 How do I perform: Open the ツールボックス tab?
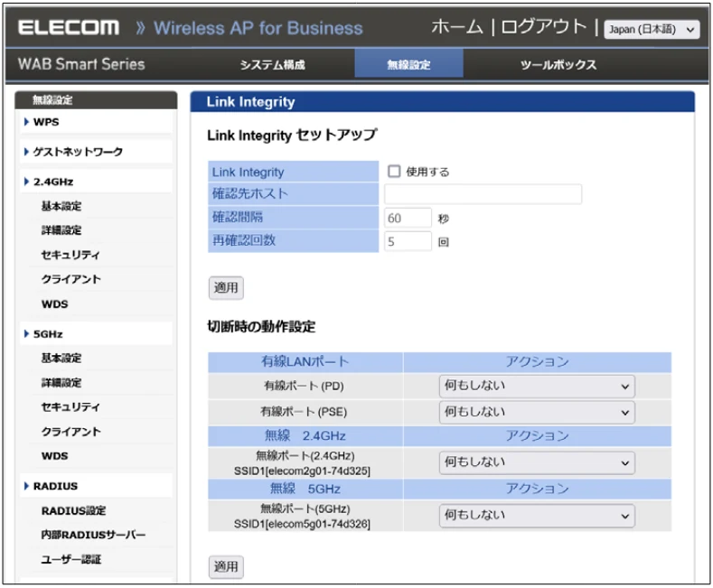(x=558, y=65)
